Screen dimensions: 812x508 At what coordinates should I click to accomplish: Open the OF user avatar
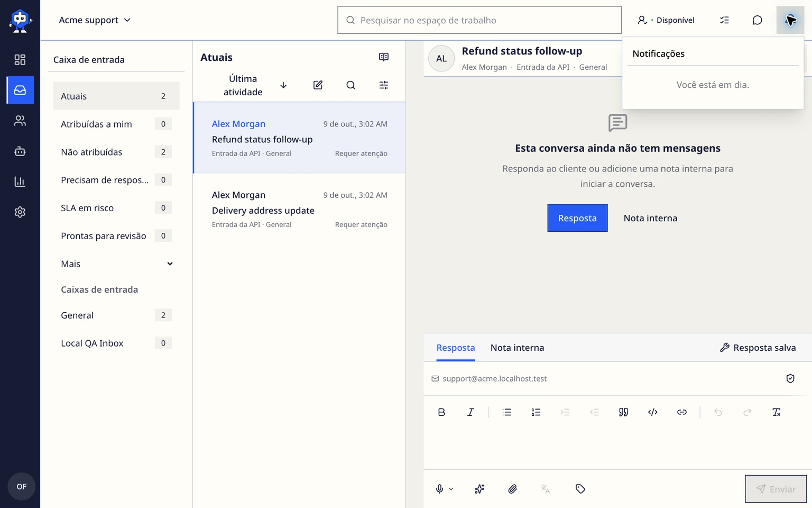(x=21, y=486)
